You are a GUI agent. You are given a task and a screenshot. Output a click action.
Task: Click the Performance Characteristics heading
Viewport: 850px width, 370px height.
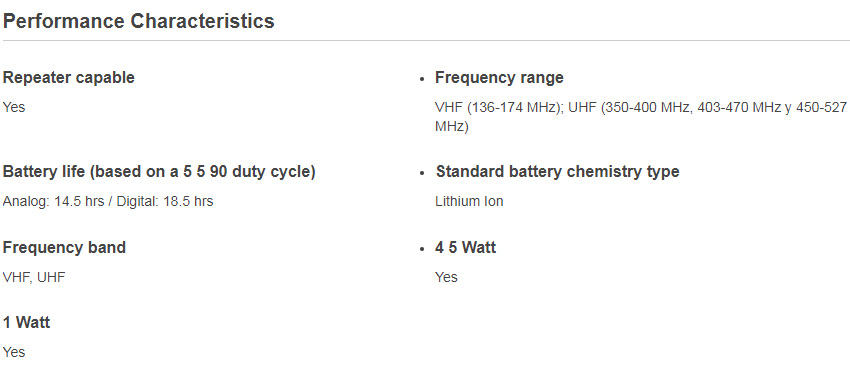139,21
